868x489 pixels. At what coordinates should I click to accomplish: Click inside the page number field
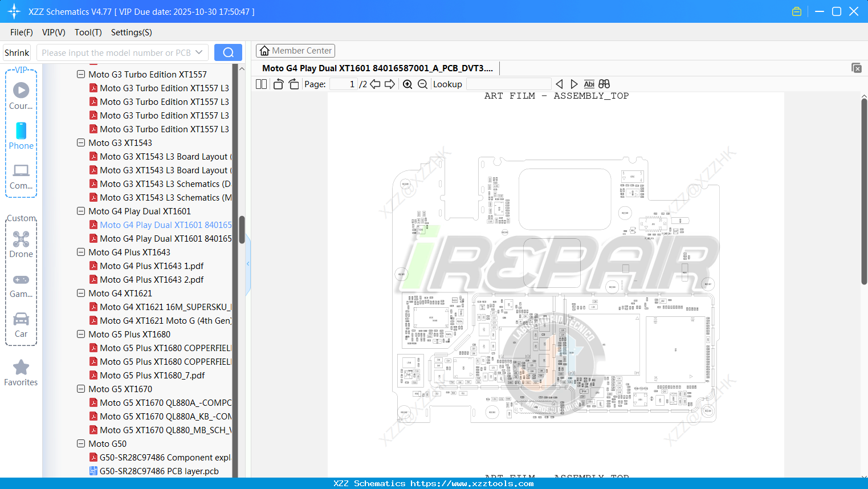342,83
